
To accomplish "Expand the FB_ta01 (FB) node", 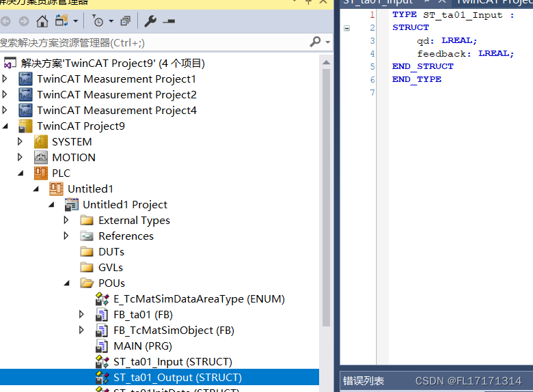I will pos(81,315).
